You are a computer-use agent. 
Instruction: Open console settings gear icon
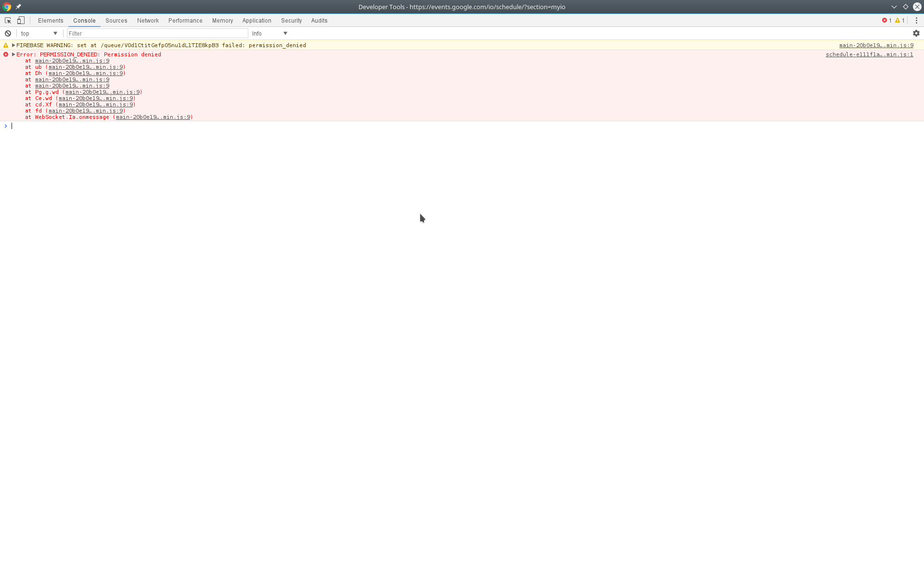[x=916, y=34]
